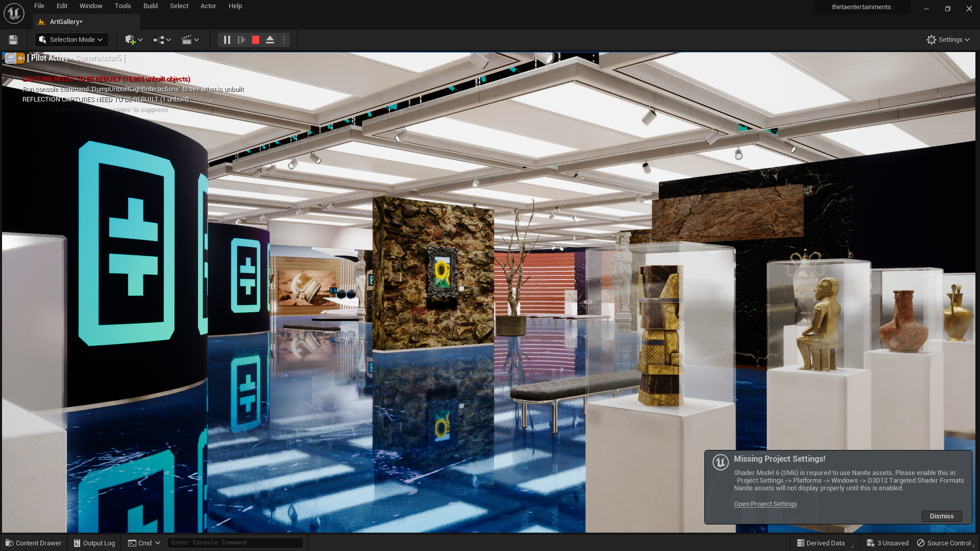Open the Content Drawer
This screenshot has width=980, height=551.
pos(34,543)
